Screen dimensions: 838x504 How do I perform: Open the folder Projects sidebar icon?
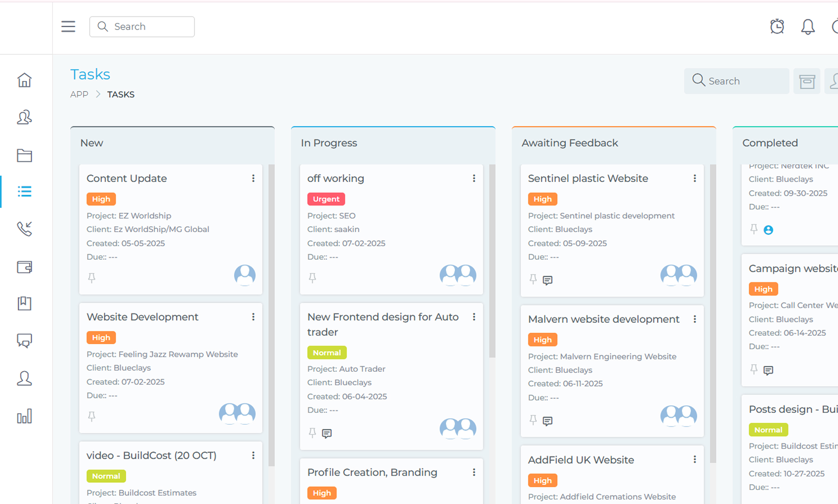coord(24,156)
